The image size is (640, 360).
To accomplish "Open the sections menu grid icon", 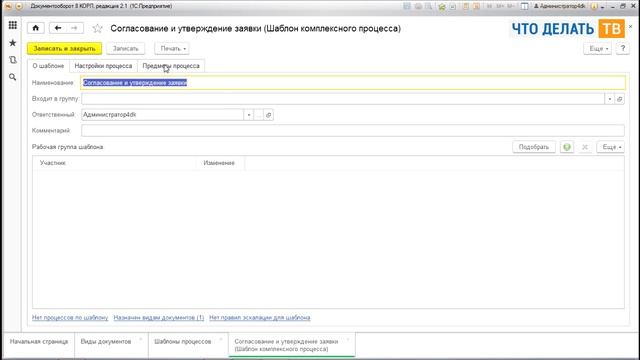I will pos(13,25).
